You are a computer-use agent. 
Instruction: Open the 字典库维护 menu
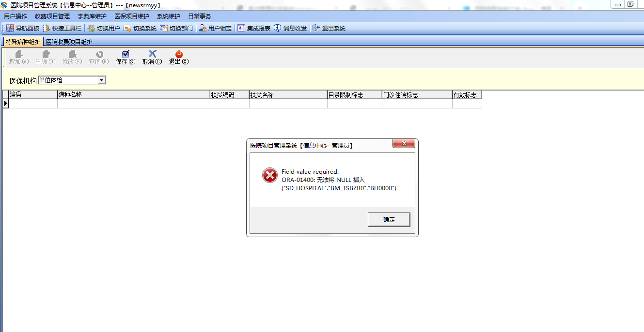(x=92, y=16)
